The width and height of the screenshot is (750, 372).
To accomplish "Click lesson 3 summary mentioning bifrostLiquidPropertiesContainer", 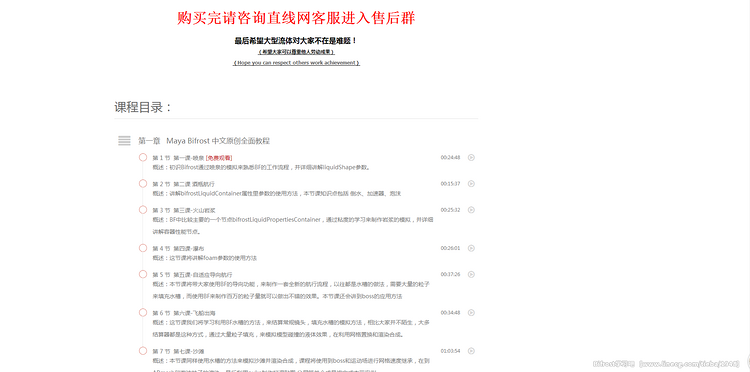I will click(x=293, y=226).
